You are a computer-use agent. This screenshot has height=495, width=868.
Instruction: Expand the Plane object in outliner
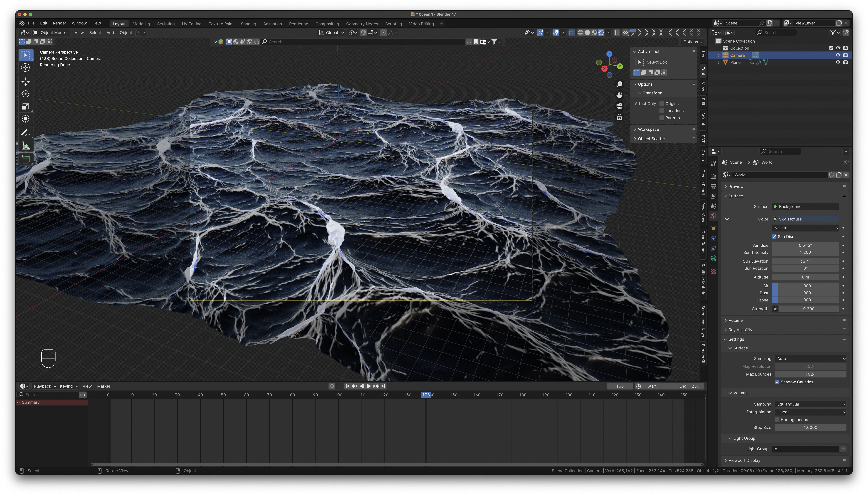(x=718, y=63)
